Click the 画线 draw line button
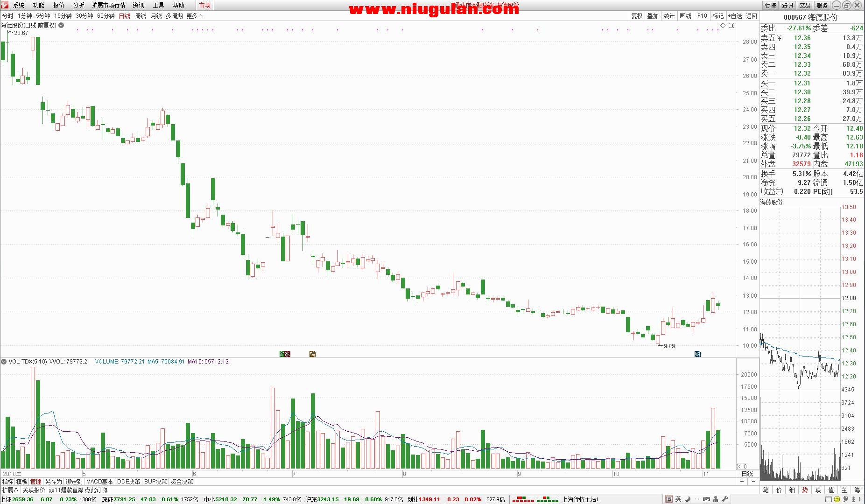 point(685,16)
